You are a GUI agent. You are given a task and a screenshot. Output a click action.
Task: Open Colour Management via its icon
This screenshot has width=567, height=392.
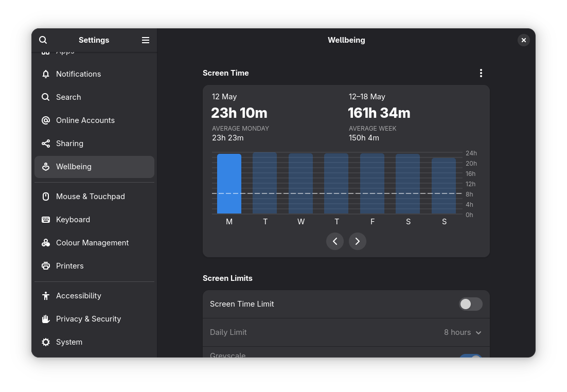[45, 242]
